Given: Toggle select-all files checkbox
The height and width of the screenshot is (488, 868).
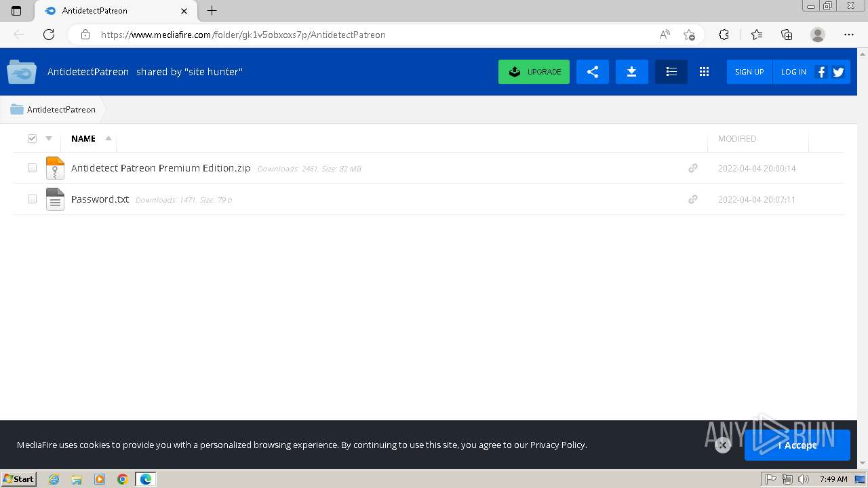Looking at the screenshot, I should [32, 138].
